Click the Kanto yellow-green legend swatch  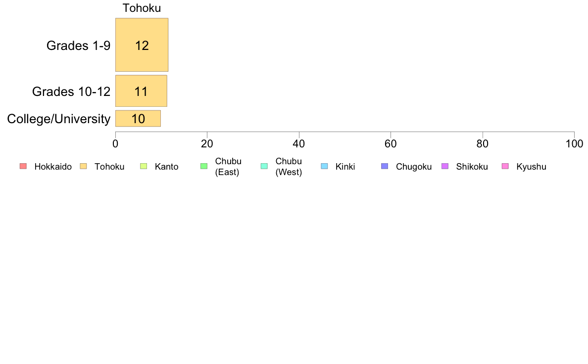[x=144, y=166]
